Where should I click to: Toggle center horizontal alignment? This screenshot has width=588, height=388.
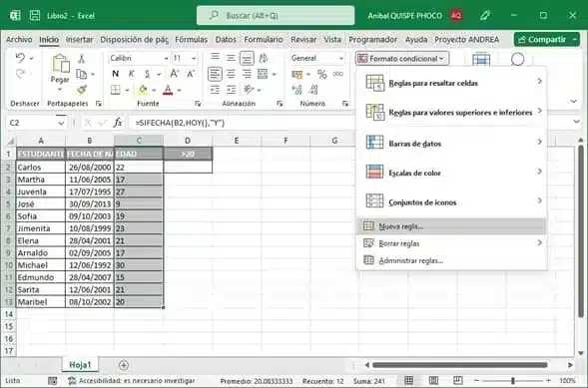tap(231, 74)
